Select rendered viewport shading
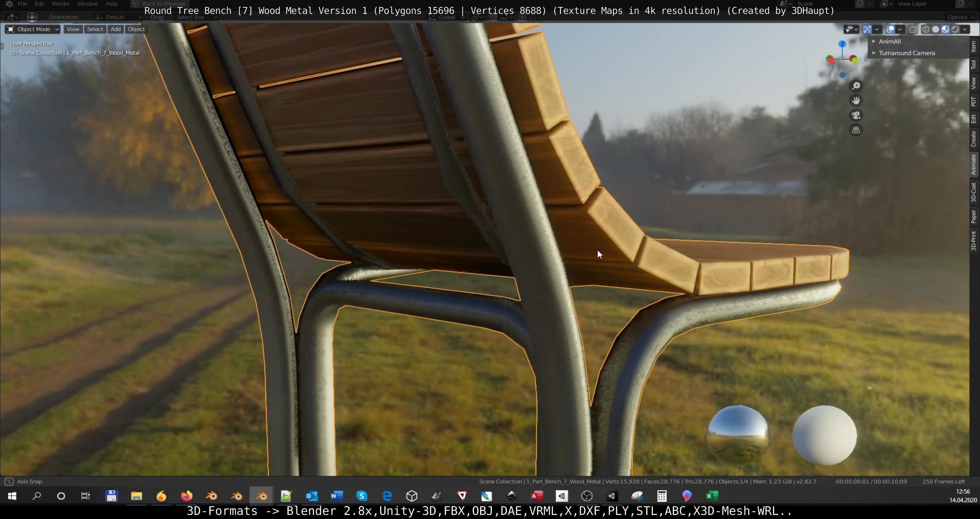The height and width of the screenshot is (519, 980). (x=955, y=29)
